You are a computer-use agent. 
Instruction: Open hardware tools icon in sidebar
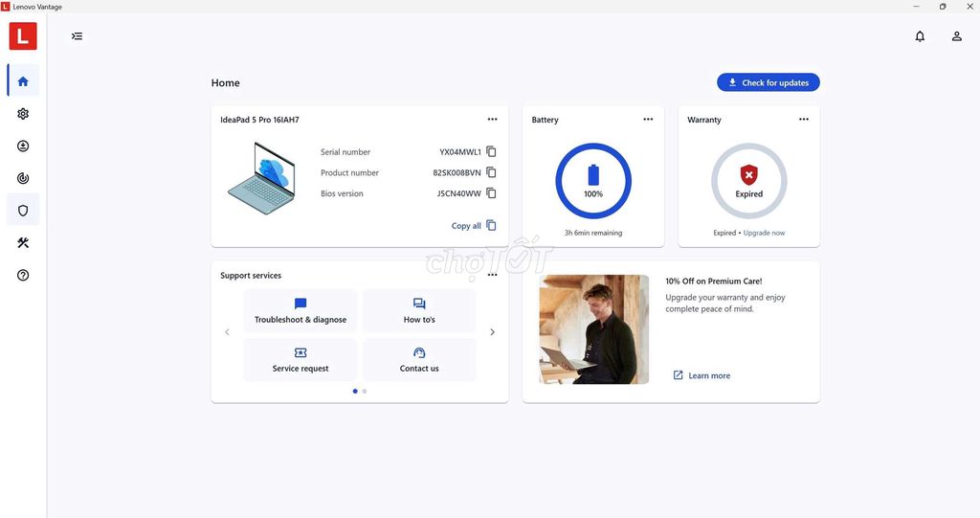(23, 243)
